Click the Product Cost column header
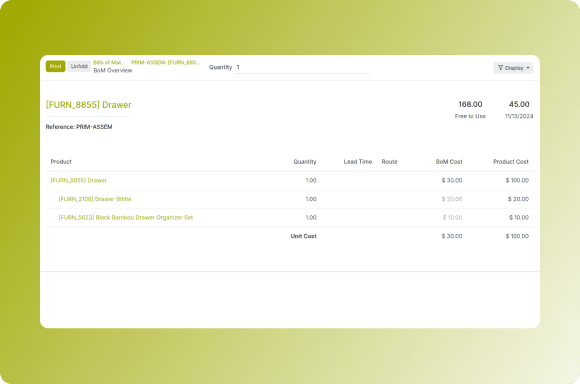The width and height of the screenshot is (580, 384). click(x=511, y=162)
